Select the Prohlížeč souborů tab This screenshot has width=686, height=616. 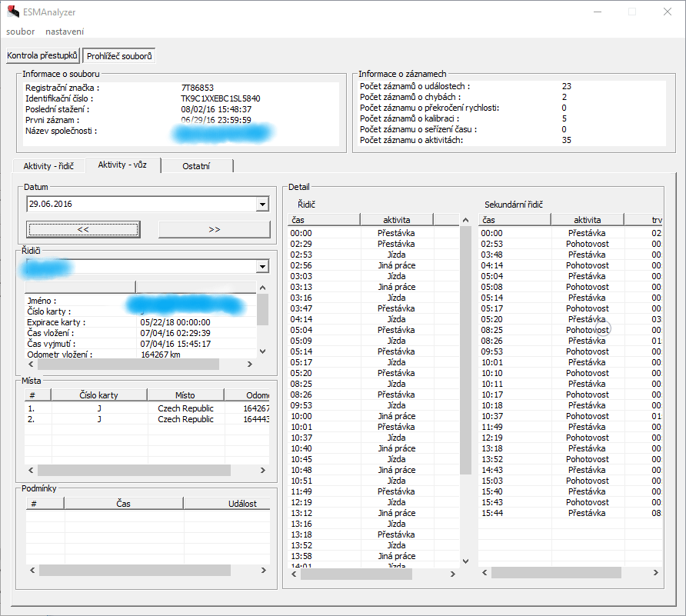(119, 56)
